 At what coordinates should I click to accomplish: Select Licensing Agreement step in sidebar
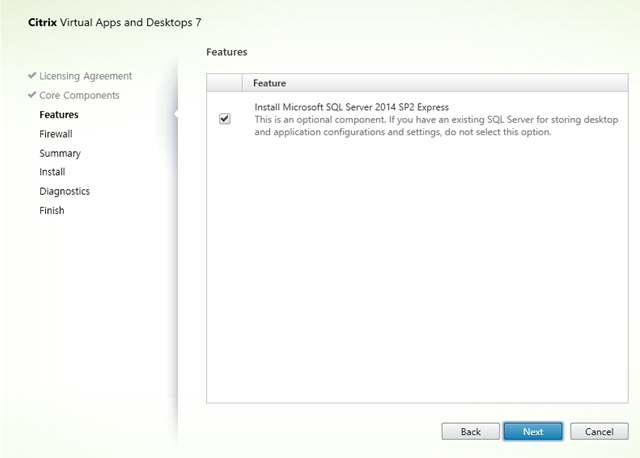tap(85, 76)
